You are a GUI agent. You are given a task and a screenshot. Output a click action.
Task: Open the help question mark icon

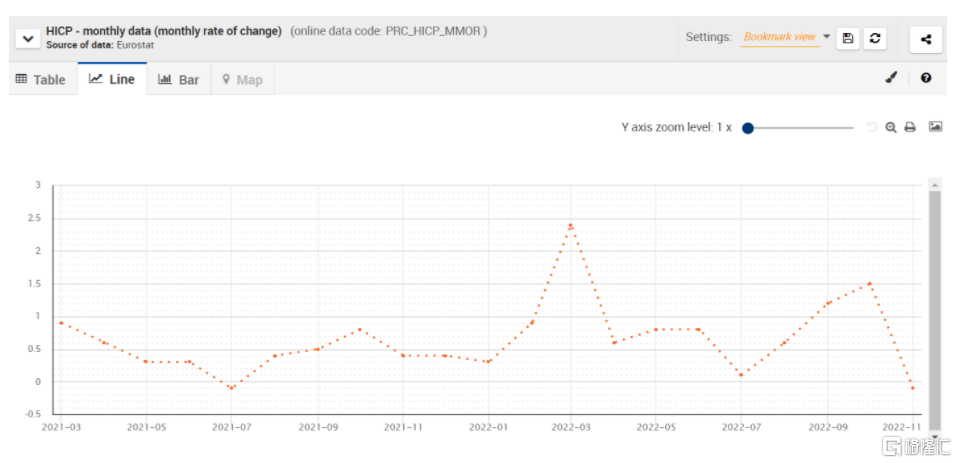coord(926,78)
